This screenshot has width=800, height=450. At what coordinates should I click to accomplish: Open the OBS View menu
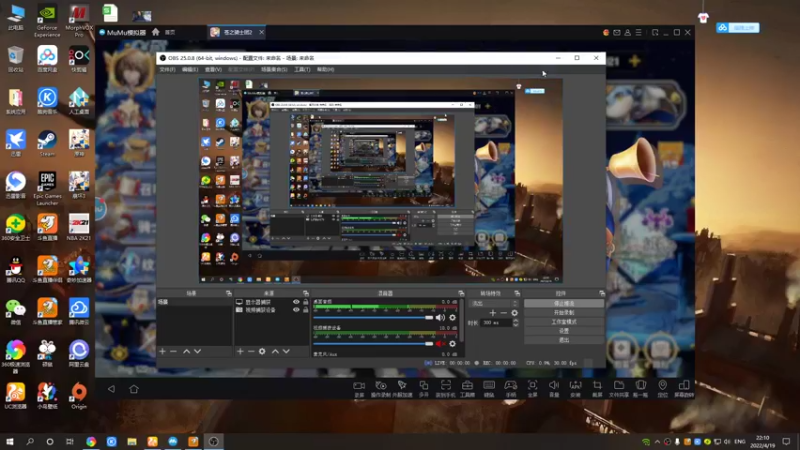pos(213,69)
